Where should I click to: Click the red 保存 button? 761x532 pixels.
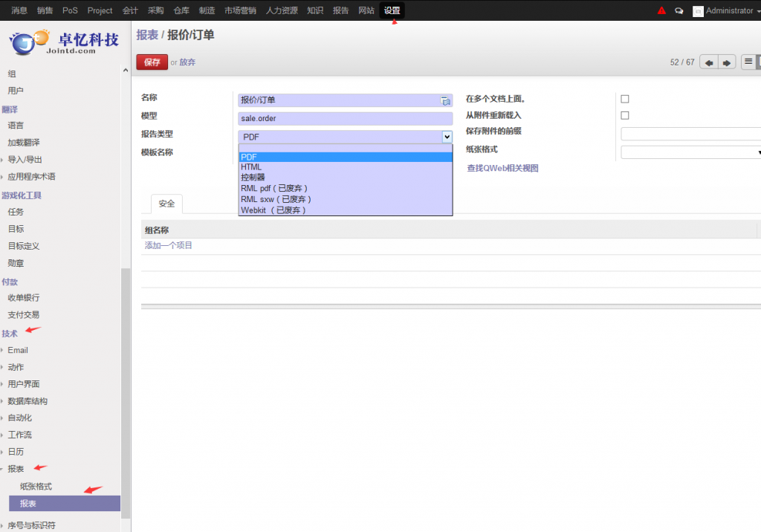pos(152,62)
